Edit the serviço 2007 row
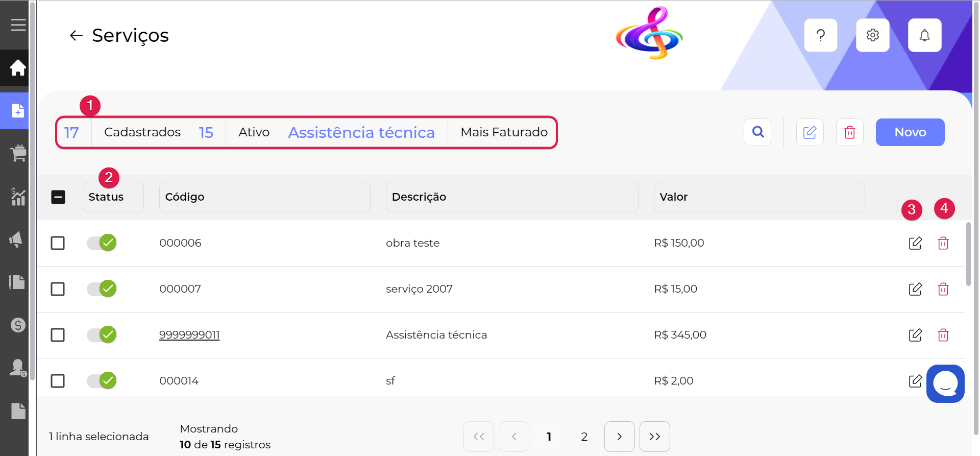This screenshot has height=456, width=980. [915, 289]
